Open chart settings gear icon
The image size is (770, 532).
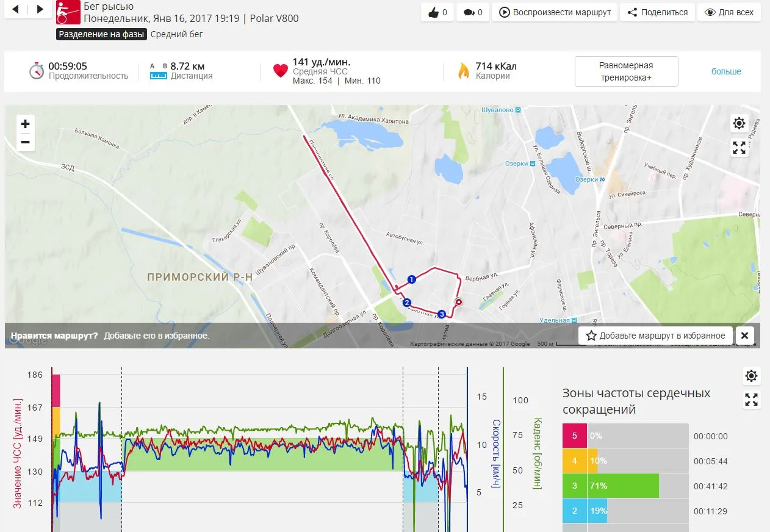[x=751, y=376]
